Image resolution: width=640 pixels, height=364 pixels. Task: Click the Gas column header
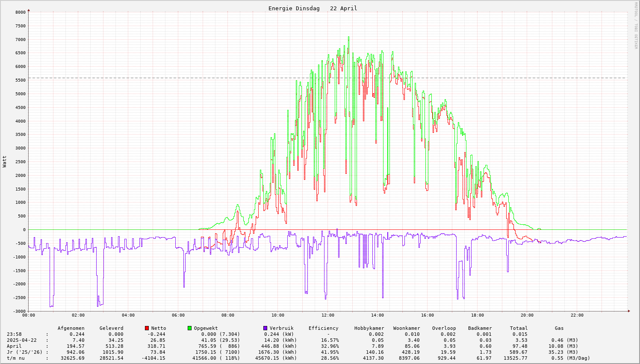559,329
